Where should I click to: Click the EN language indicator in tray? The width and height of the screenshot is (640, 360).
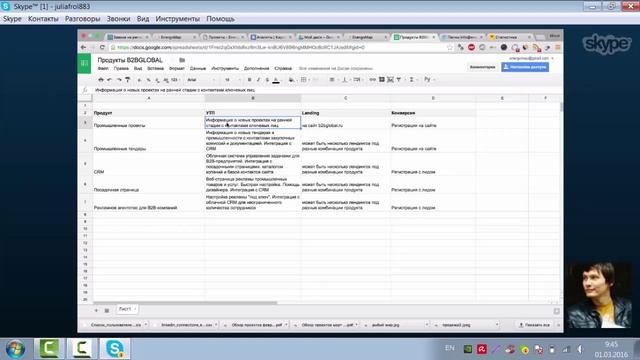click(x=449, y=348)
